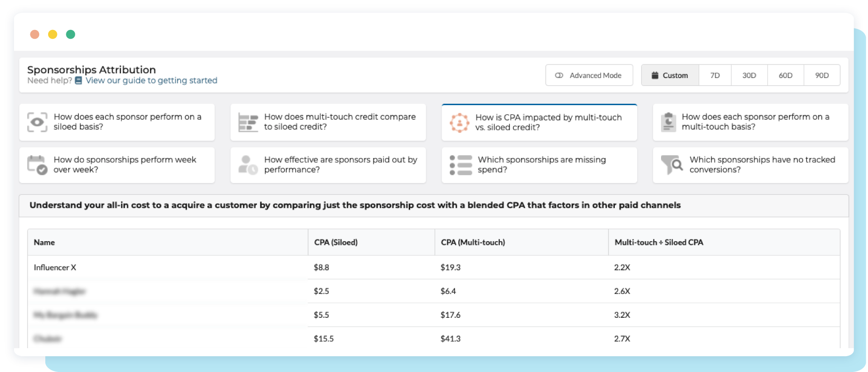Select How is CPA impacted report card

(539, 122)
